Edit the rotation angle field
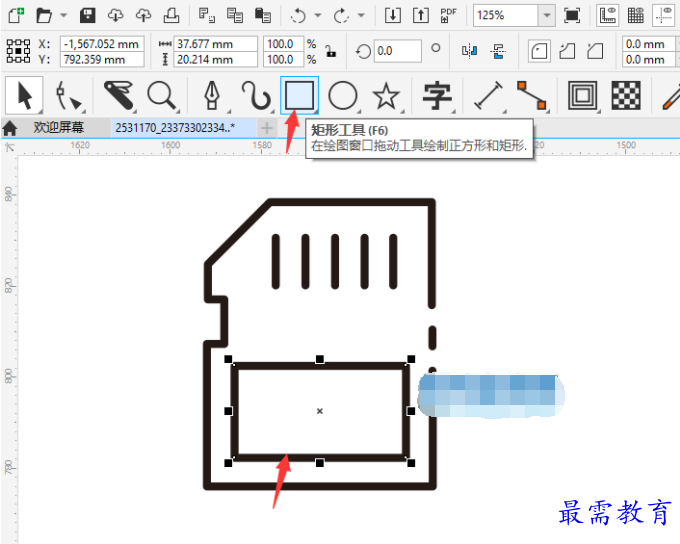 click(398, 51)
